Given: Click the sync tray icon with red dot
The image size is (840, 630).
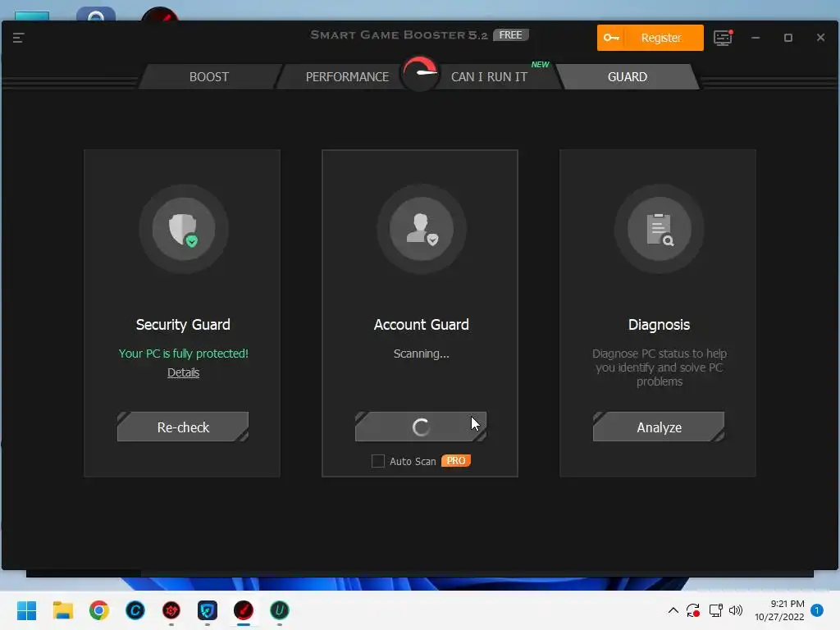Looking at the screenshot, I should pyautogui.click(x=693, y=610).
